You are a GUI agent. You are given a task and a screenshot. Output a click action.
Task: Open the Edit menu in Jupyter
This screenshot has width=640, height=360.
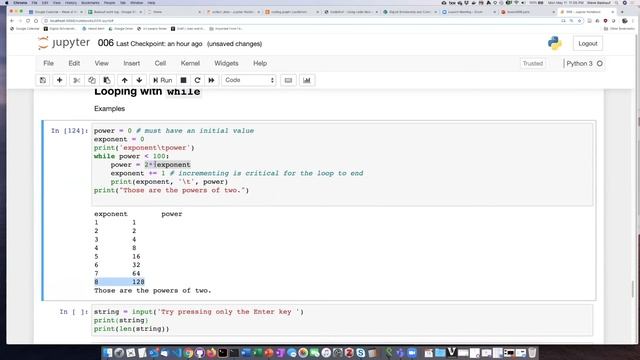(x=74, y=63)
